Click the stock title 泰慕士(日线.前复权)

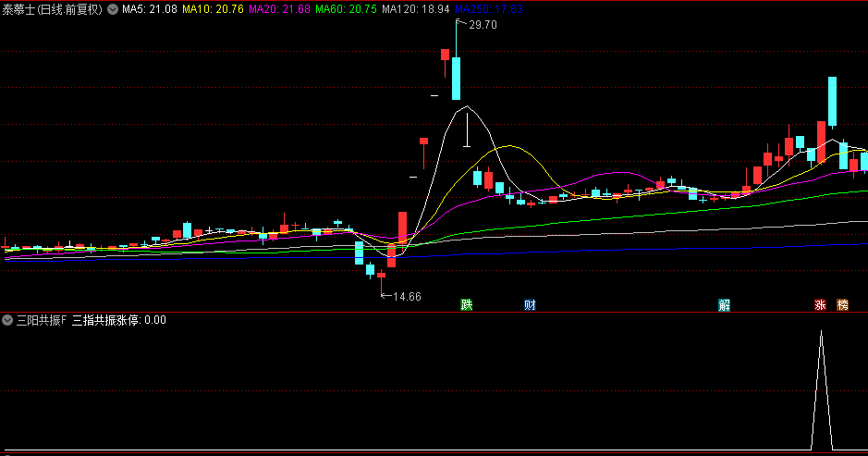[53, 9]
